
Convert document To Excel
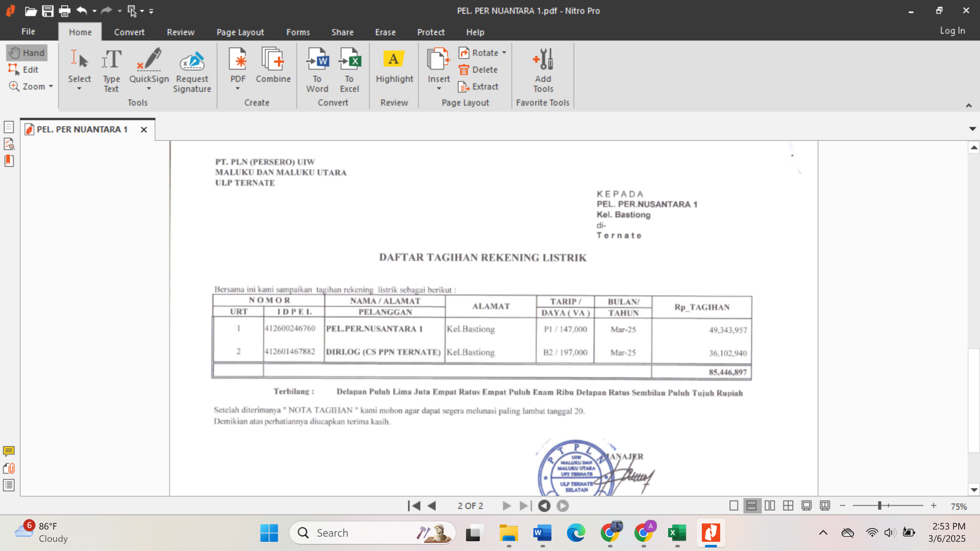tap(350, 70)
